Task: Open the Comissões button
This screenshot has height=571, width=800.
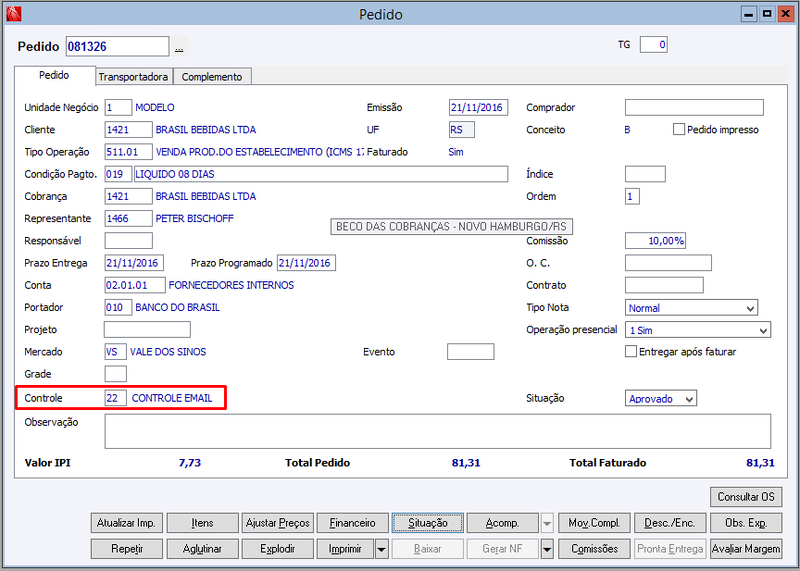Action: tap(594, 549)
